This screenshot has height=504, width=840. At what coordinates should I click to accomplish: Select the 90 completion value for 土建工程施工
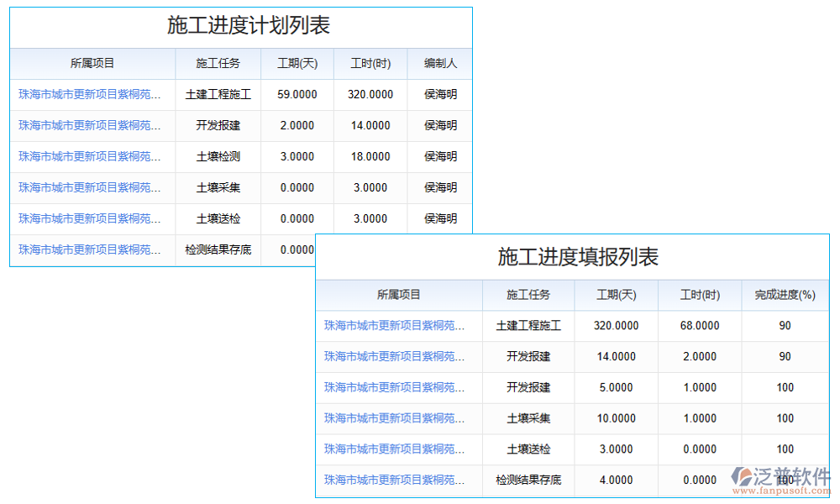click(785, 326)
